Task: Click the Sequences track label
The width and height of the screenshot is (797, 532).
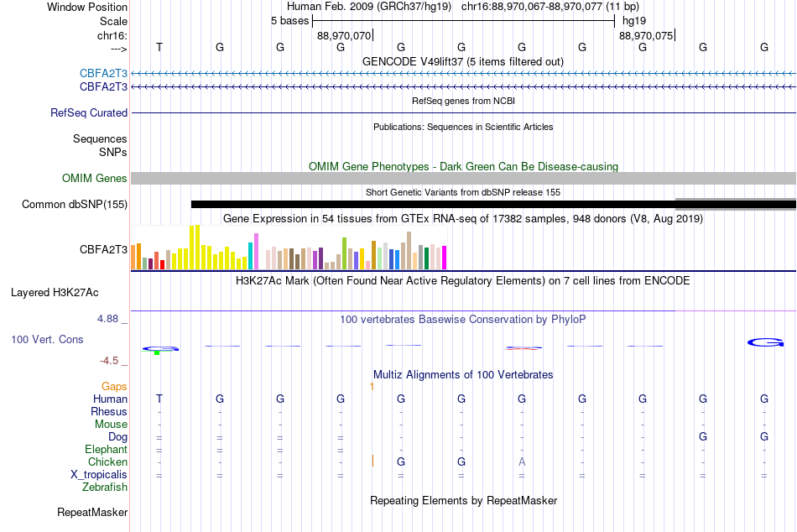Action: point(100,138)
